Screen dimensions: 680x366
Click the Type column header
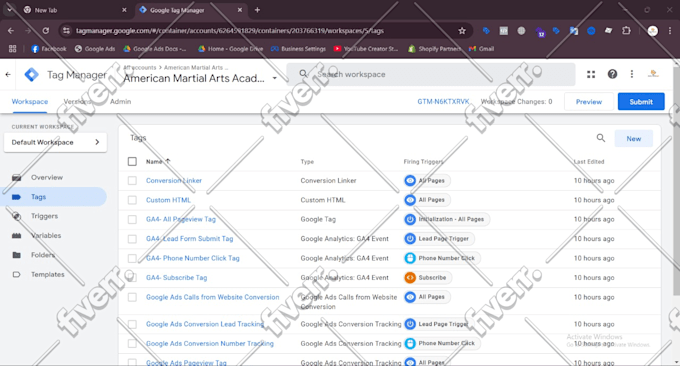pos(307,162)
